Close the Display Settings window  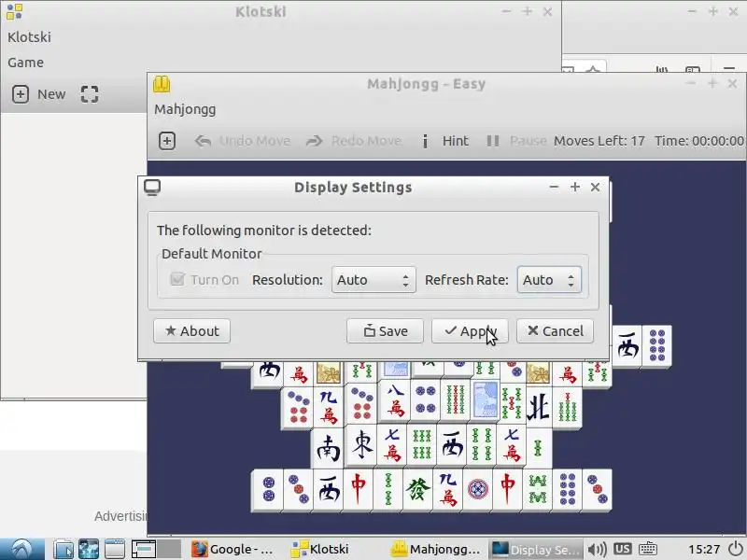pyautogui.click(x=595, y=188)
